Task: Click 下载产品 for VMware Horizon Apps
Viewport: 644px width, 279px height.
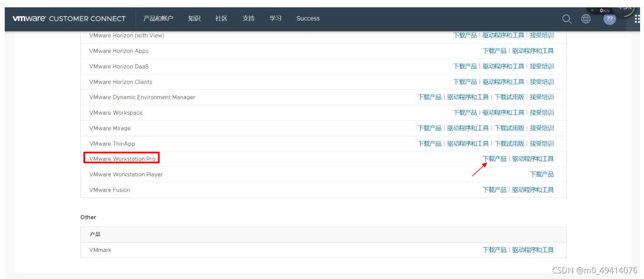Action: point(495,51)
